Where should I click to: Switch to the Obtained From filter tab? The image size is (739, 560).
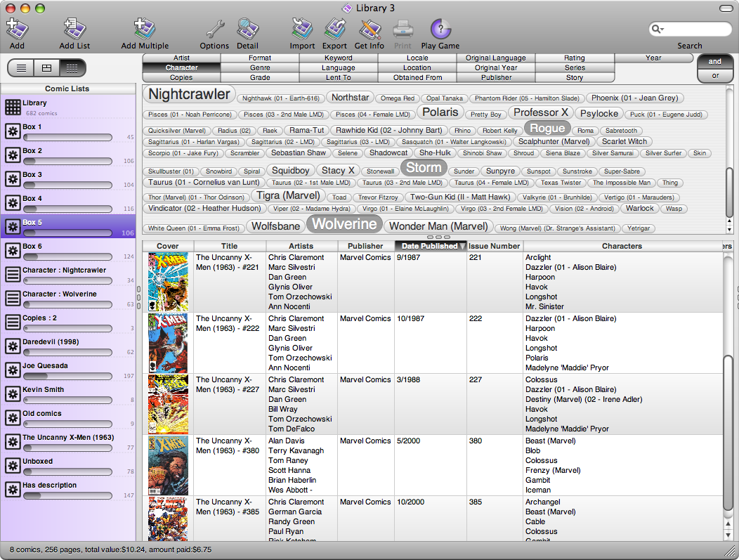pyautogui.click(x=417, y=78)
